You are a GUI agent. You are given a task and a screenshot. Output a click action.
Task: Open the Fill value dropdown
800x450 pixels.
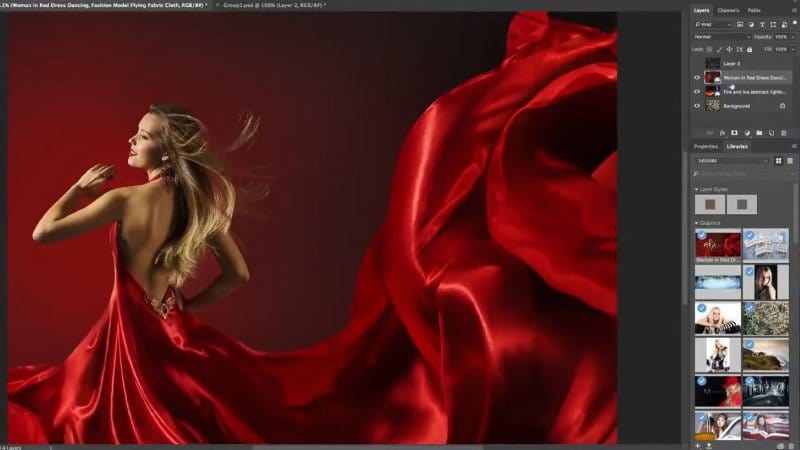(x=792, y=49)
